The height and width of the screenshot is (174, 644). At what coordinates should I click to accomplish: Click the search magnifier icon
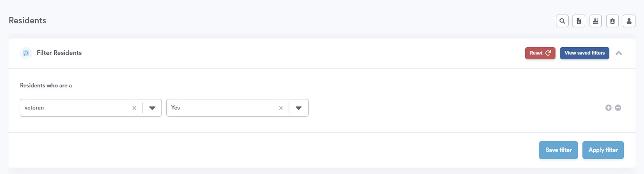[562, 21]
